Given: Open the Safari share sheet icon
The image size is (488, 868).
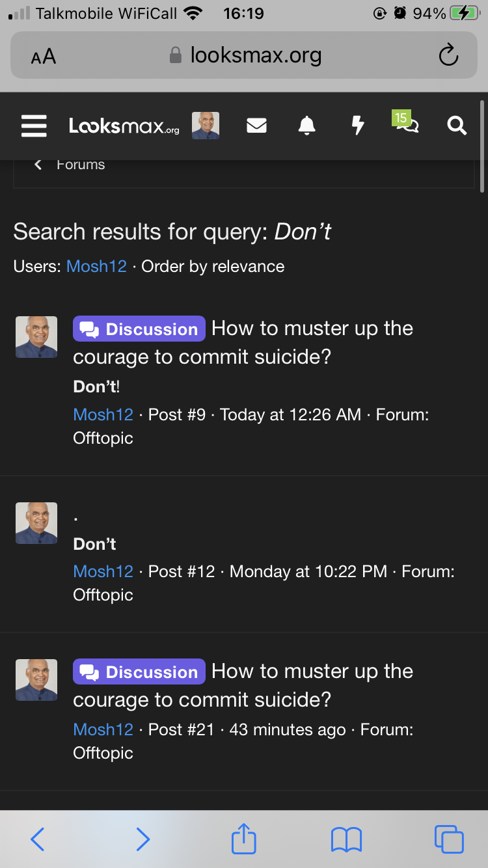Looking at the screenshot, I should (244, 839).
